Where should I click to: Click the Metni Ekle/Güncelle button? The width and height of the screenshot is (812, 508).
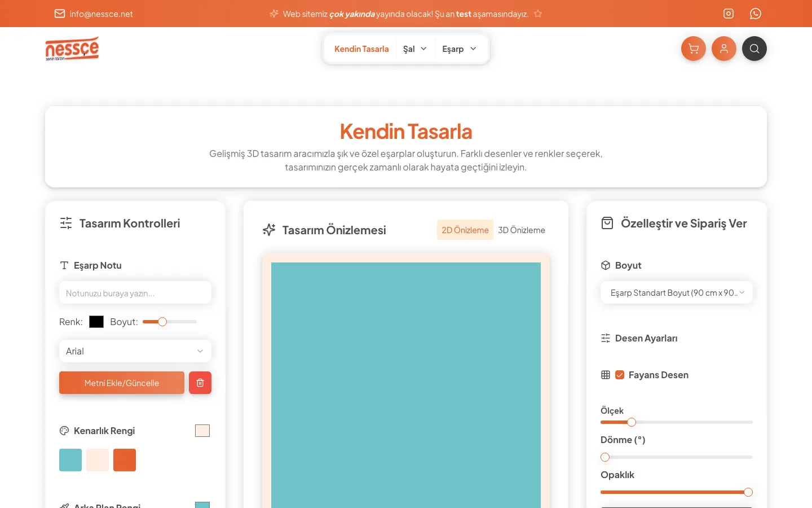pos(122,383)
